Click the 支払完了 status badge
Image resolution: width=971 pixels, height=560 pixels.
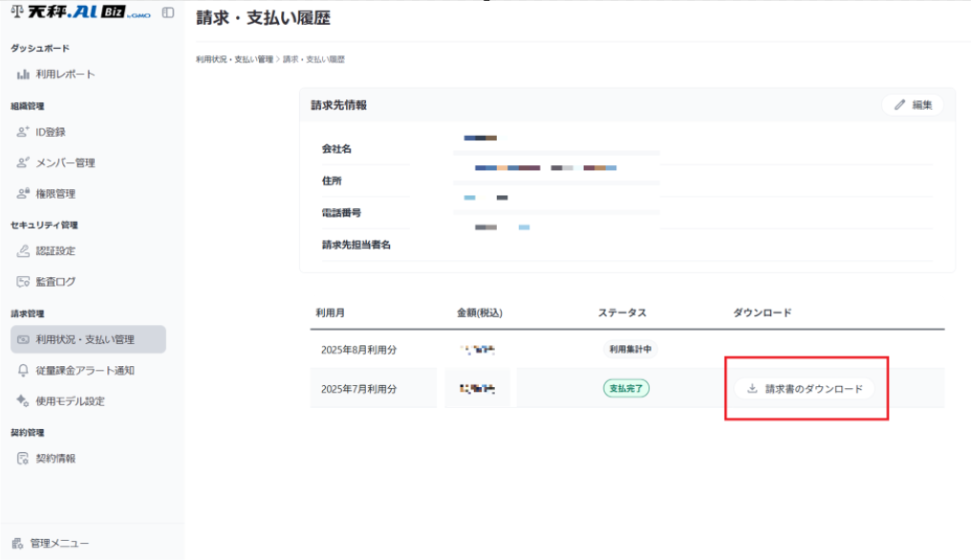626,389
